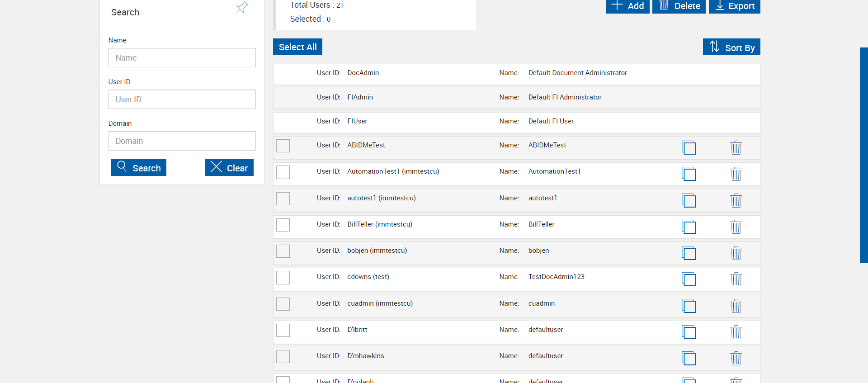The width and height of the screenshot is (868, 383).
Task: Delete the ABIDMeTest user row
Action: coord(736,147)
